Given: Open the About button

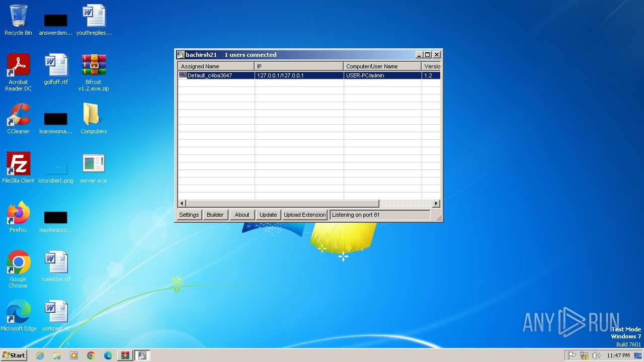Looking at the screenshot, I should tap(242, 215).
